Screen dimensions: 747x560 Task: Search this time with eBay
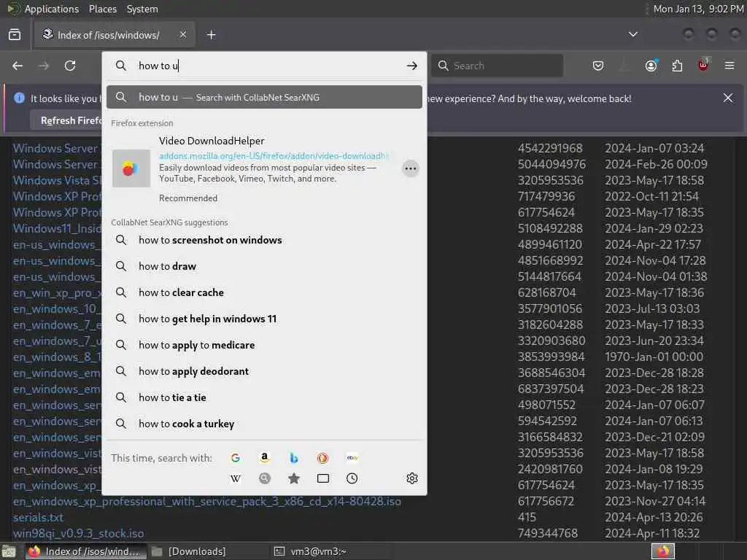pos(352,458)
